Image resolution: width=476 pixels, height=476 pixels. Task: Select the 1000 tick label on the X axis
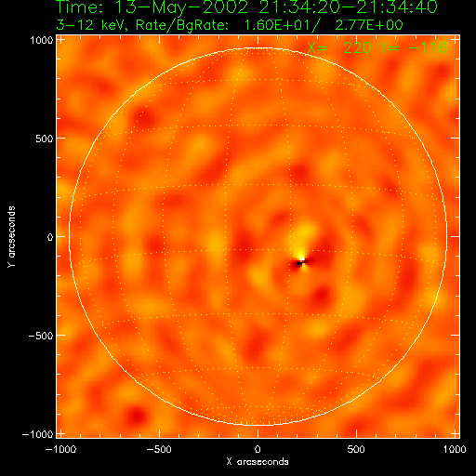(455, 449)
